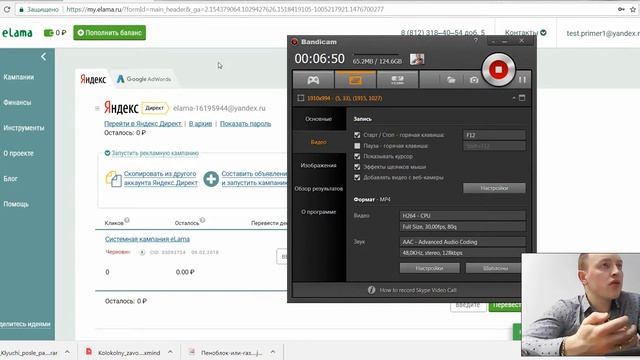Image resolution: width=640 pixels, height=360 pixels.
Task: Open О проекте in the eLama sidebar
Action: 18,153
